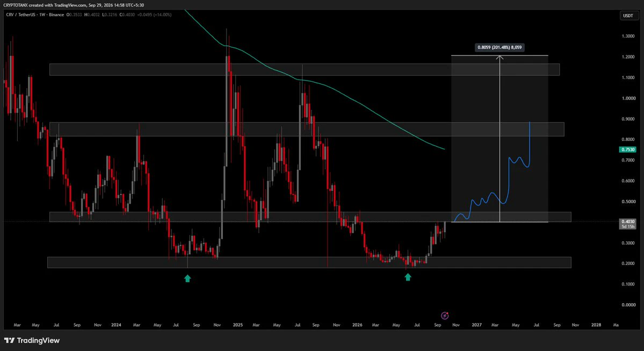
Task: Click the CRYPTOTANX snapshot header text
Action: click(x=74, y=5)
